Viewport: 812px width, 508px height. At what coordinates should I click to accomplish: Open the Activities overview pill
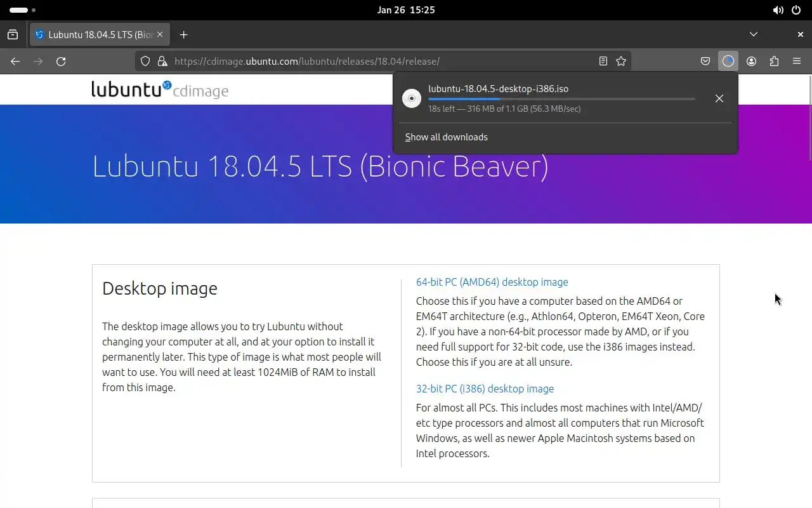click(23, 10)
